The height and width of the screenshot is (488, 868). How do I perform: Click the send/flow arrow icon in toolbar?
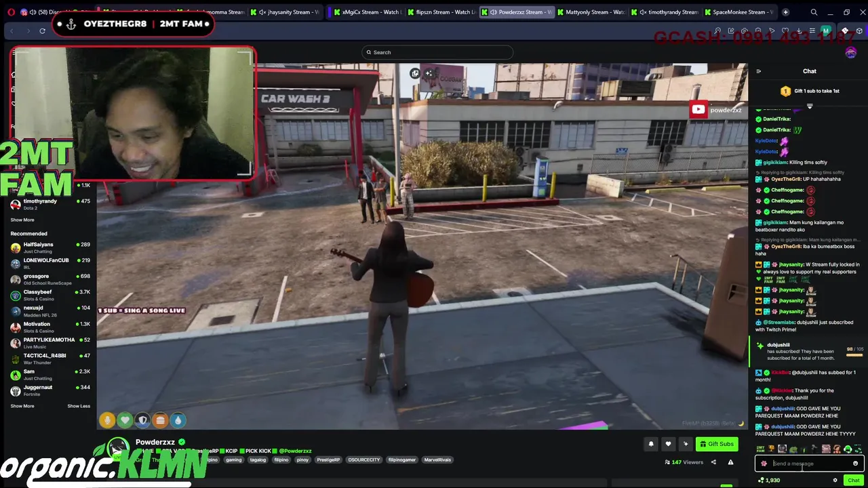[772, 31]
